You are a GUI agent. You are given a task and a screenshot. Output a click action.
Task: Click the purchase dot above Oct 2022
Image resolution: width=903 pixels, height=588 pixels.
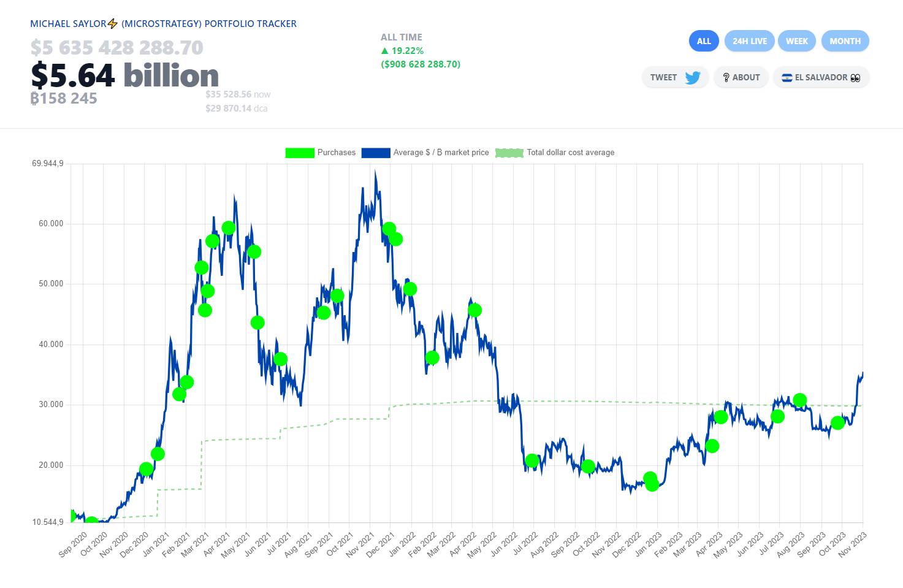[x=588, y=466]
